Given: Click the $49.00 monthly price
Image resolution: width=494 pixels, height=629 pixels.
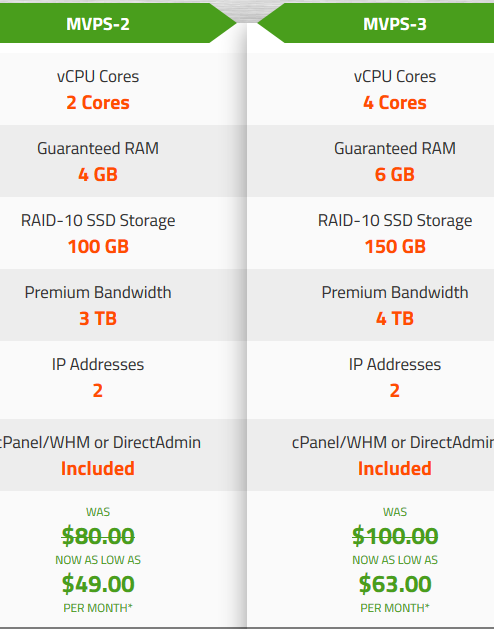Looking at the screenshot, I should click(98, 584).
